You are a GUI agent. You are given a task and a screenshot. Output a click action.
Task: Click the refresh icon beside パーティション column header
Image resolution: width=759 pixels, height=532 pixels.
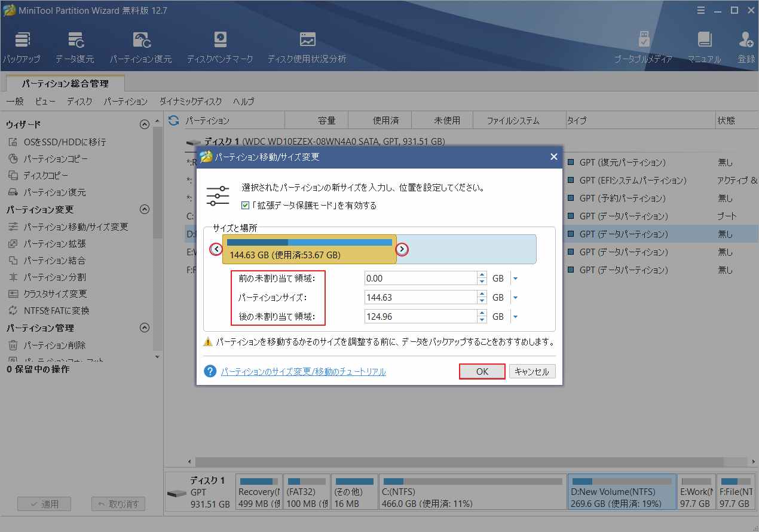(x=173, y=120)
